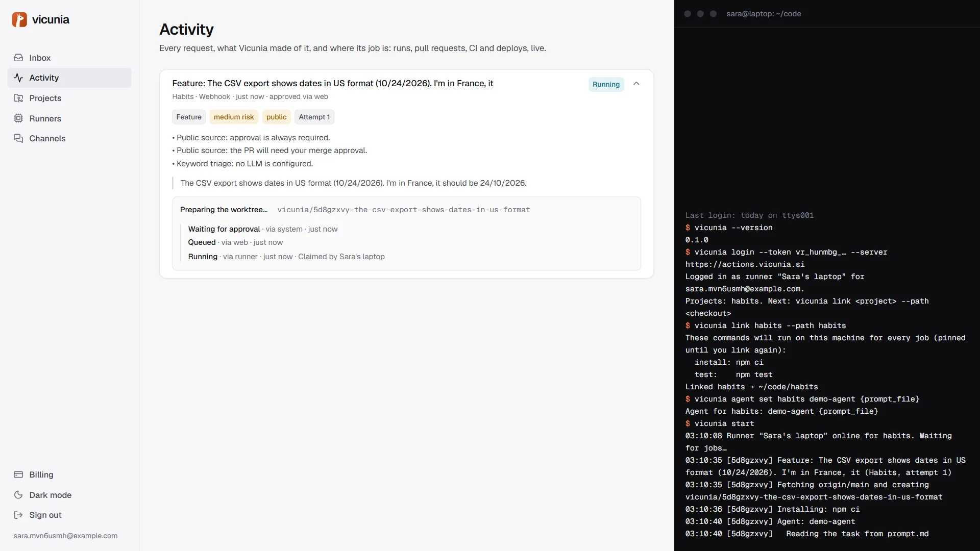Collapse the CSV export job card
This screenshot has height=551, width=980.
(636, 84)
